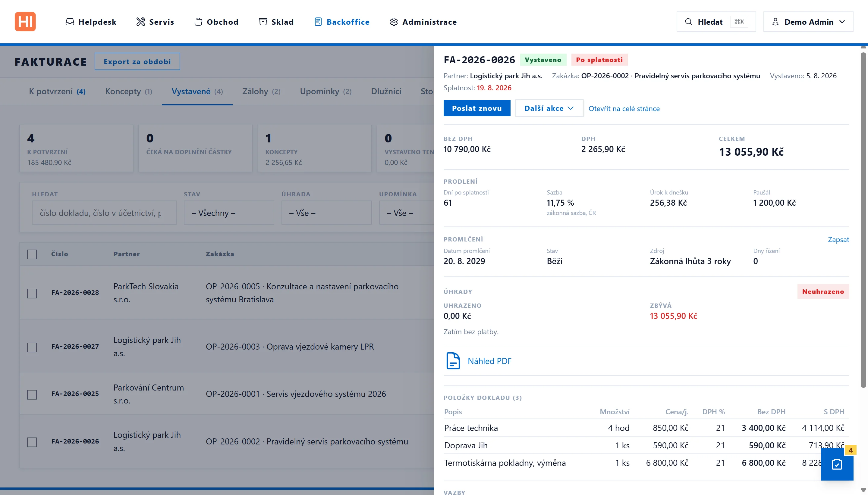
Task: Click Export za období button
Action: click(137, 61)
